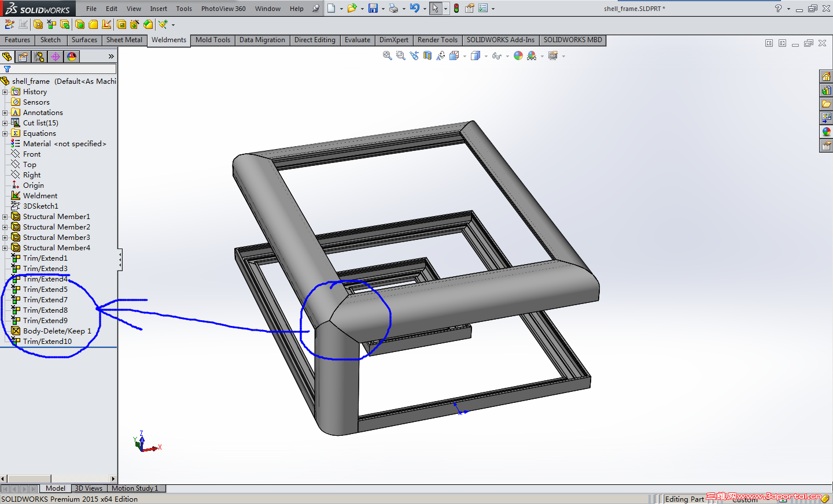
Task: Select 3DSketch1 in the feature tree
Action: (x=40, y=206)
